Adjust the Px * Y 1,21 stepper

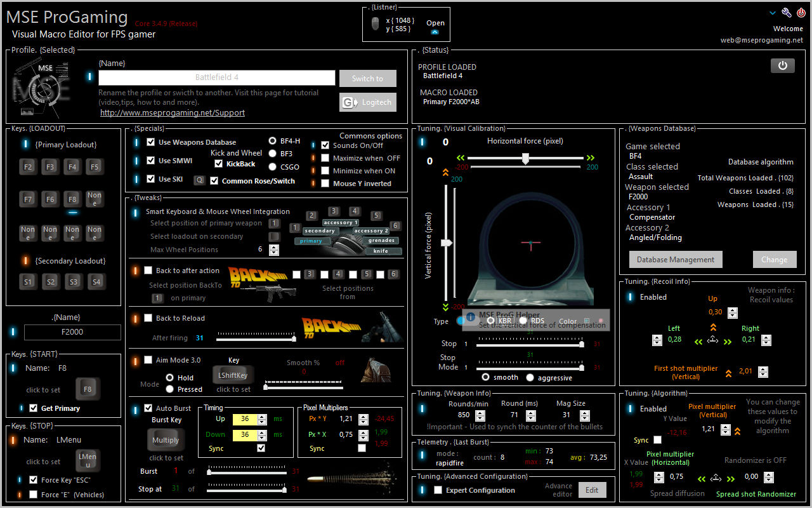(363, 419)
